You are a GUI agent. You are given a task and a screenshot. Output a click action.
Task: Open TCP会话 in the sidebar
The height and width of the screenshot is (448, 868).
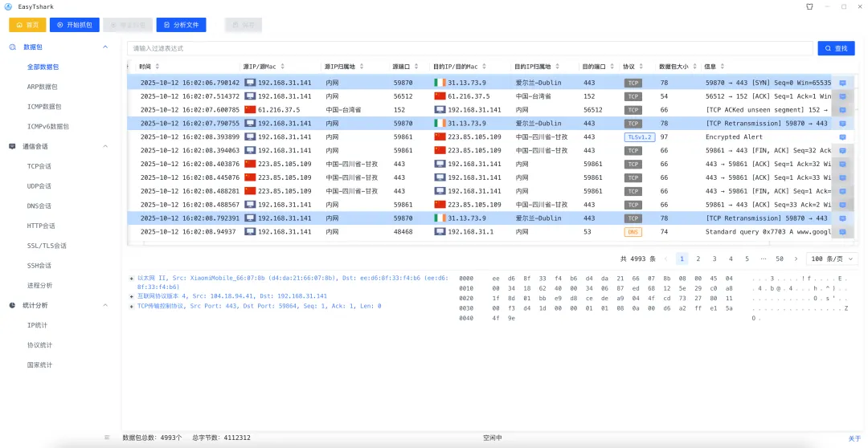click(39, 166)
